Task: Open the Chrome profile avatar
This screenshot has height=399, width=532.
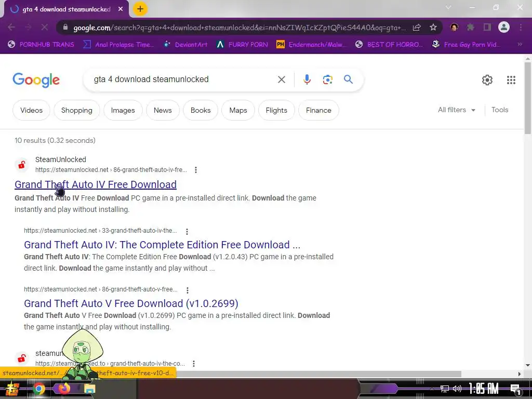Action: tap(504, 27)
